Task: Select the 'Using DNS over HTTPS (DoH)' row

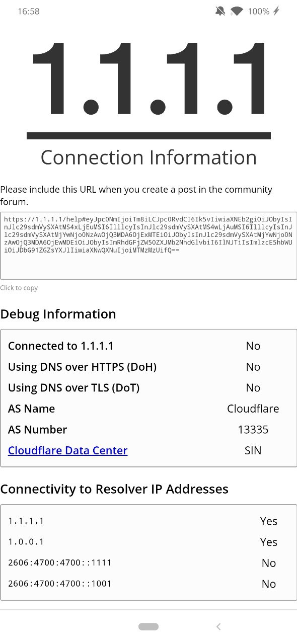Action: click(x=148, y=367)
